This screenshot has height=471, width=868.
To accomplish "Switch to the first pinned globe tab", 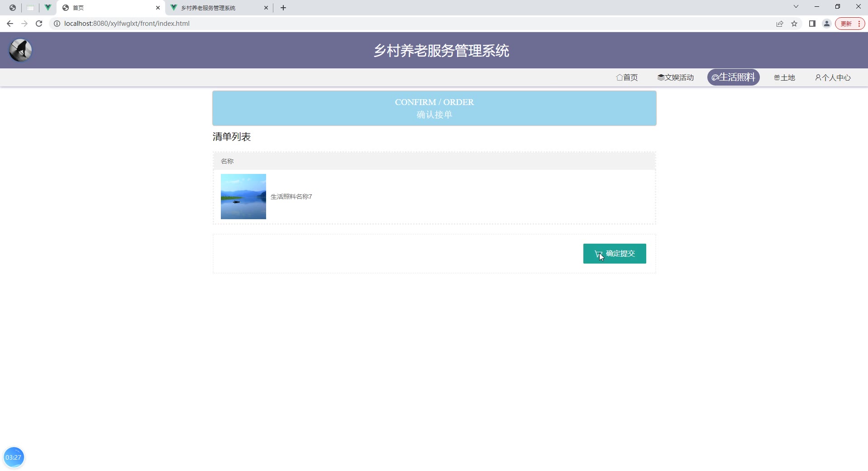I will (x=13, y=8).
